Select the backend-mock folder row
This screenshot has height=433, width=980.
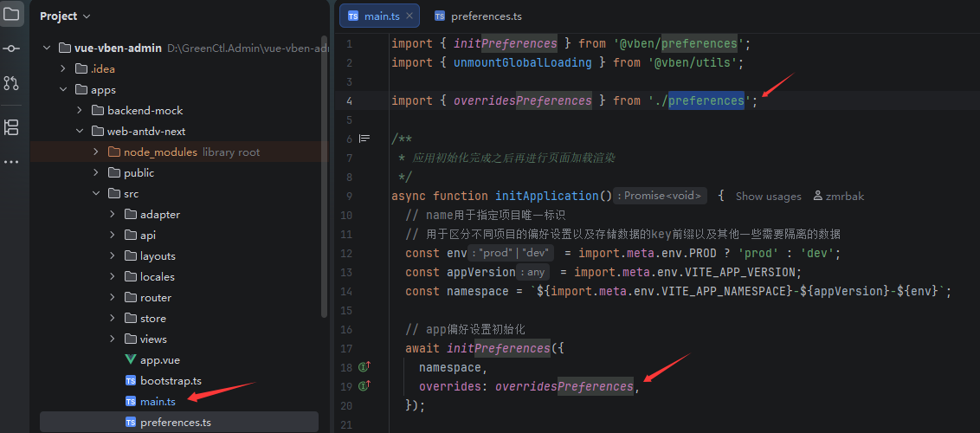tap(178, 111)
